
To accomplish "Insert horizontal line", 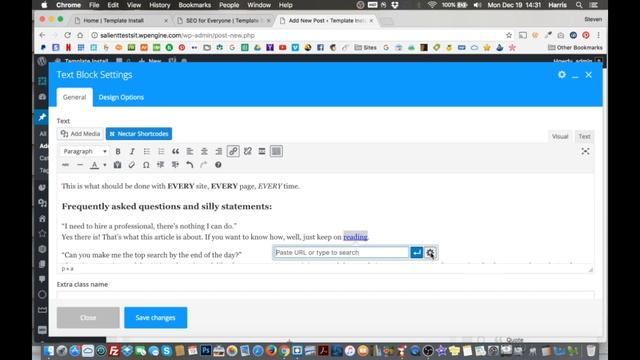I will 80,165.
